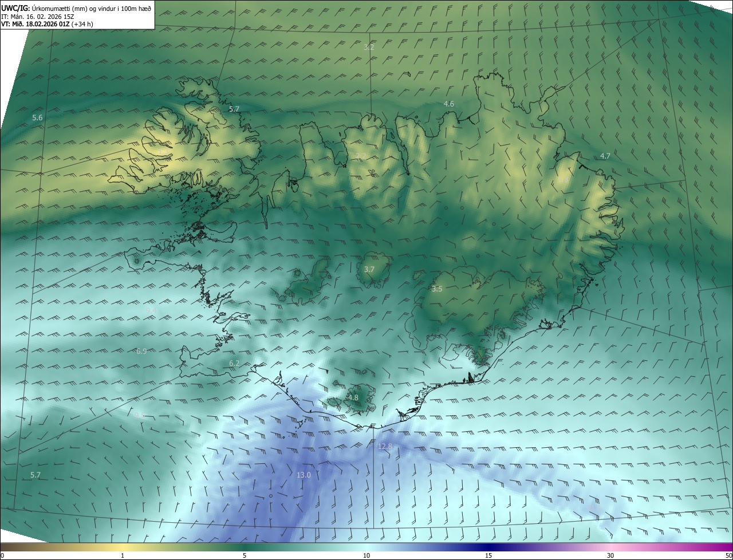Click the 50 tick on the color scale
The width and height of the screenshot is (733, 560).
click(x=728, y=555)
